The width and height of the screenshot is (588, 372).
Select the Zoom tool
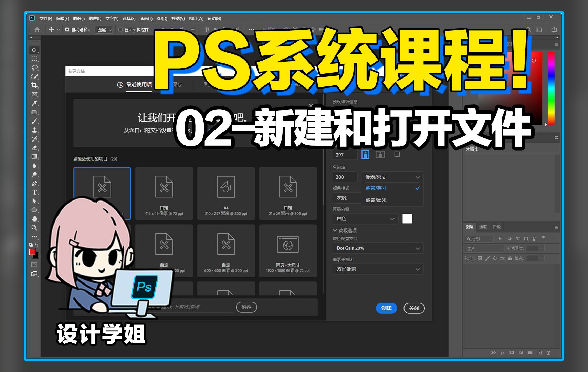pos(34,228)
